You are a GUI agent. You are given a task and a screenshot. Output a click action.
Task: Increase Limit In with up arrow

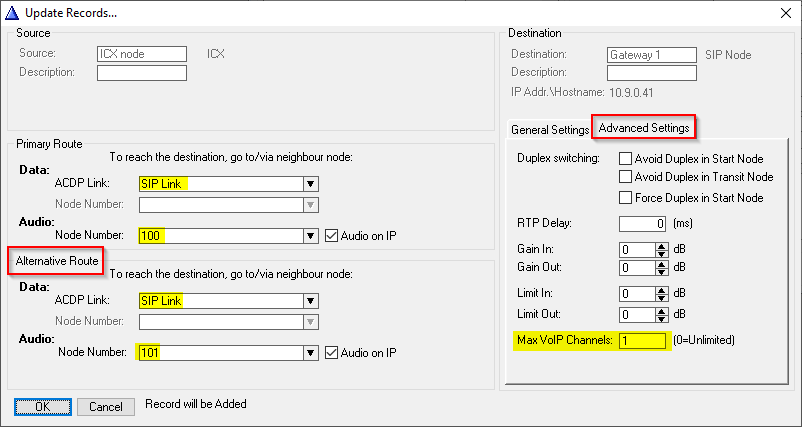(x=661, y=290)
